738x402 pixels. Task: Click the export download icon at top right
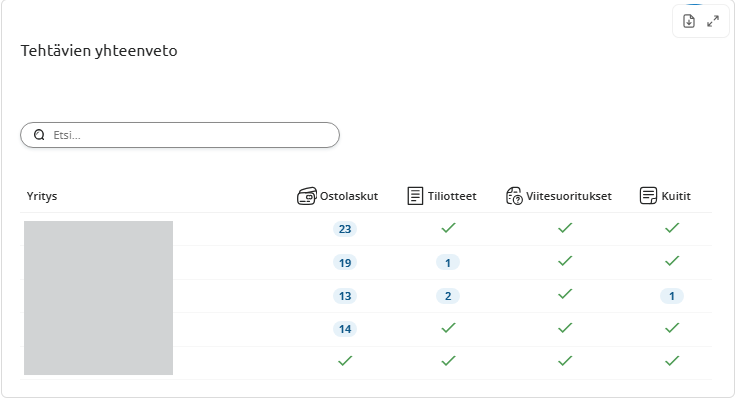pyautogui.click(x=689, y=21)
